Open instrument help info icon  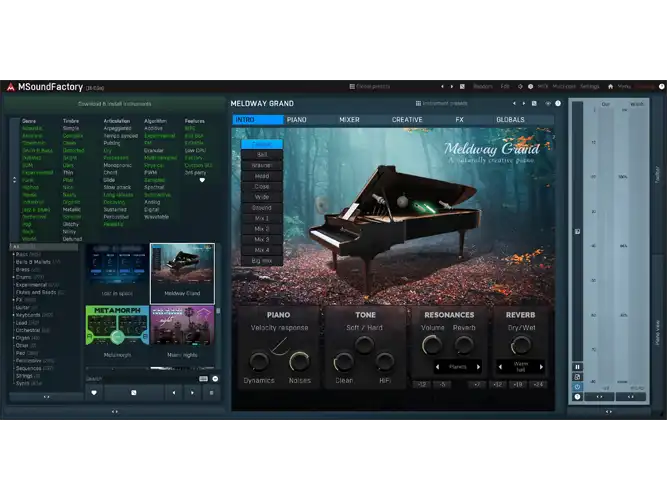558,103
